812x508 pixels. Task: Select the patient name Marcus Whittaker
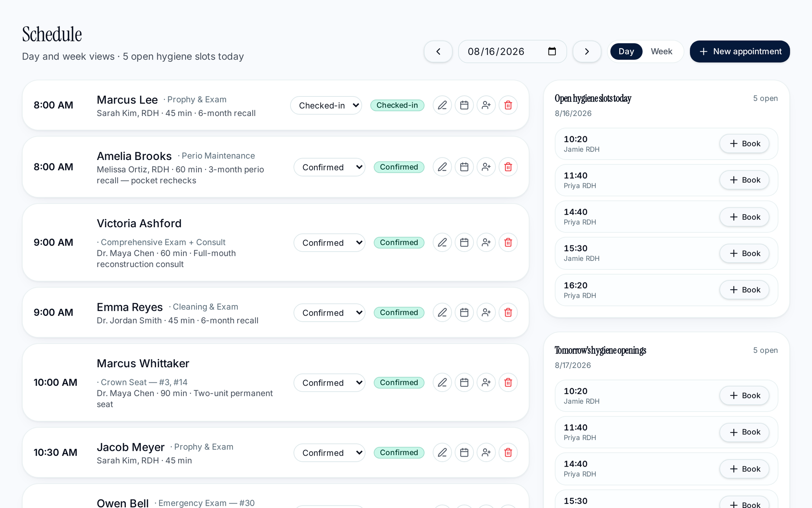pos(143,364)
